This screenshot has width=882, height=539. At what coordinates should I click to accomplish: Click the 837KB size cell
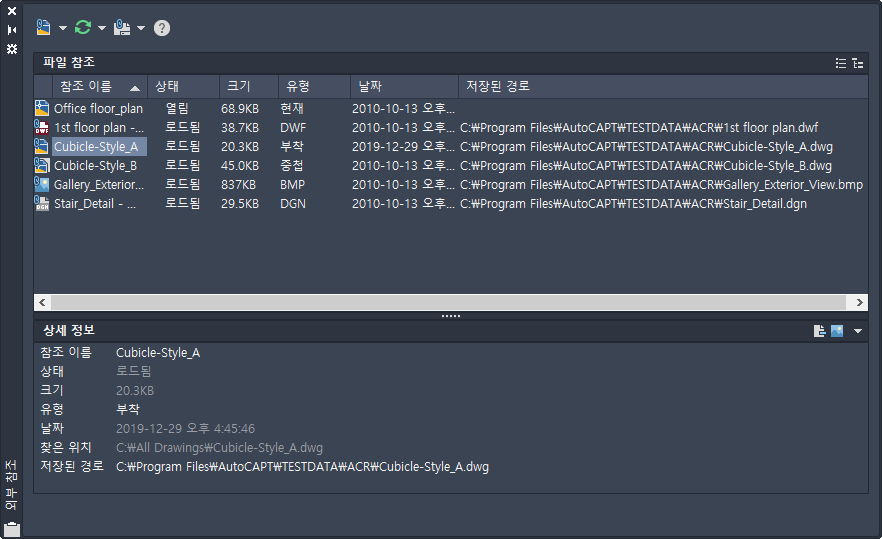pos(238,185)
